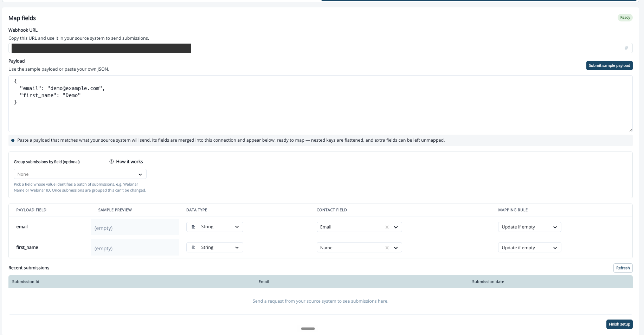Click the Recent submissions heading
The image size is (644, 335).
point(29,268)
